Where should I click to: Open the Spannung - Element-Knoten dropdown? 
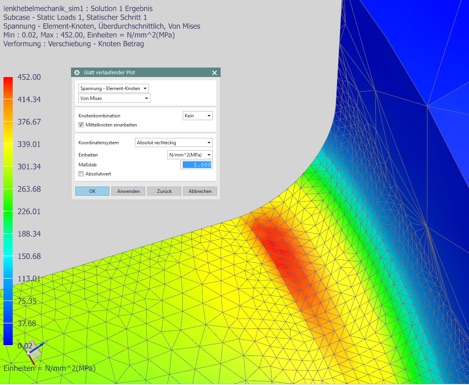pos(113,88)
